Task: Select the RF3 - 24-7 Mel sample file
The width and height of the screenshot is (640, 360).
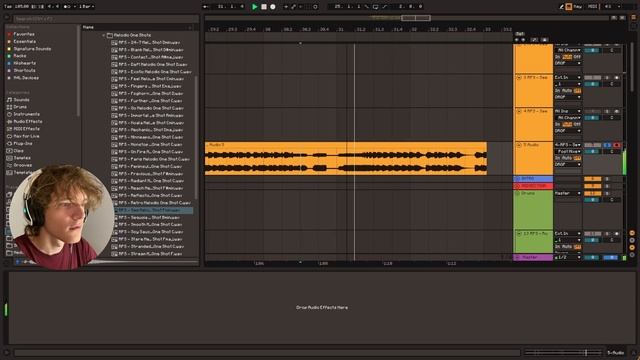Action: pos(149,42)
